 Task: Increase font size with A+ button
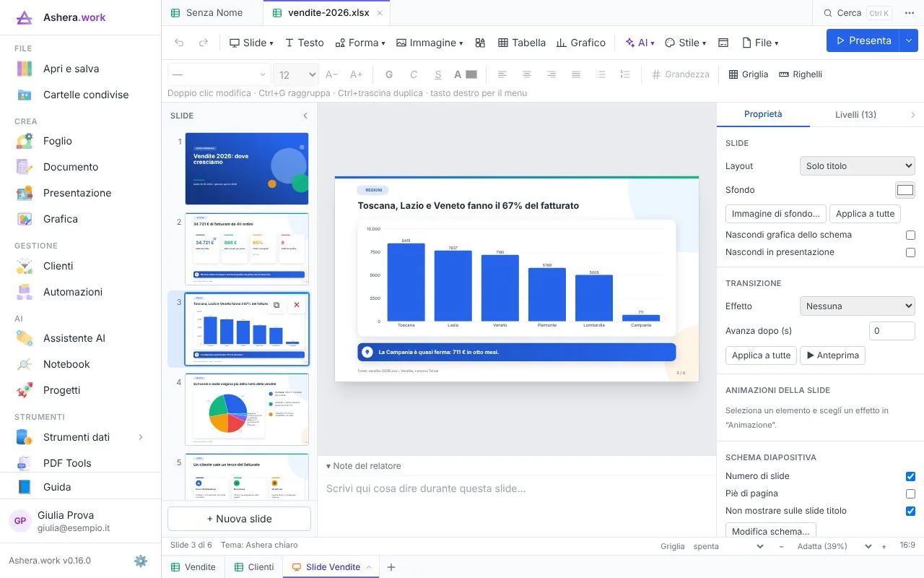tap(356, 74)
